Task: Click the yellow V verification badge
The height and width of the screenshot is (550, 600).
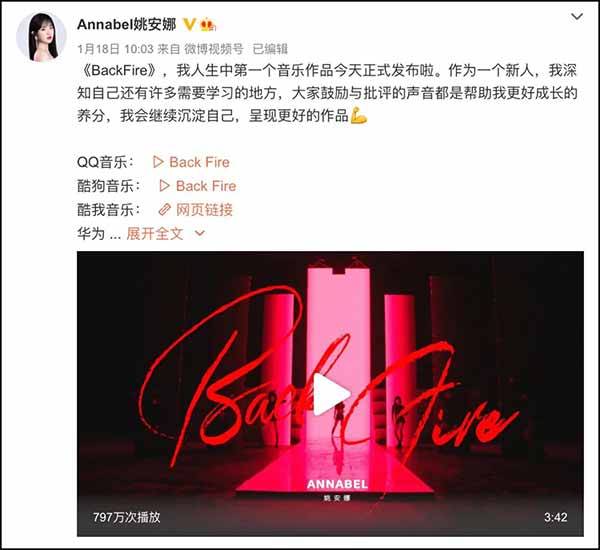Action: (x=189, y=24)
